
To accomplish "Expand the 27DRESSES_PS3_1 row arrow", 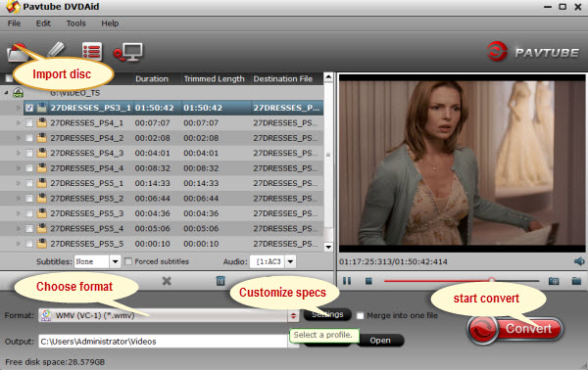I will pyautogui.click(x=18, y=108).
